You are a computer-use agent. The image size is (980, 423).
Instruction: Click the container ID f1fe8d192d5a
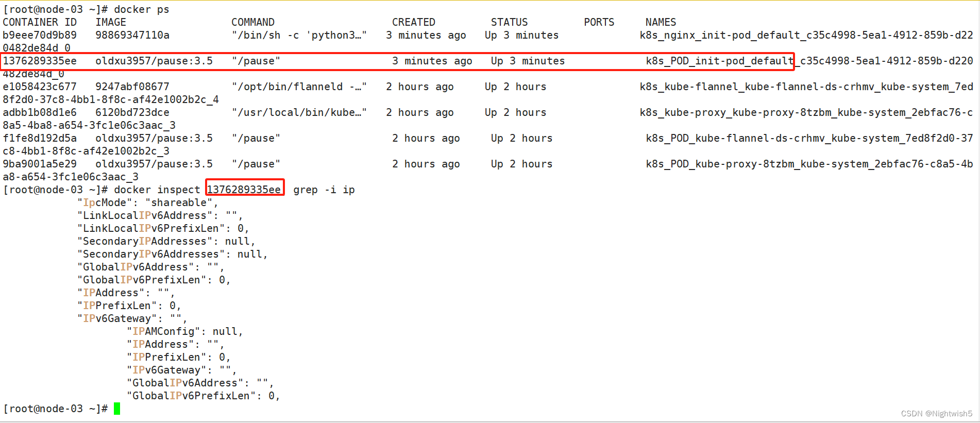pos(40,138)
